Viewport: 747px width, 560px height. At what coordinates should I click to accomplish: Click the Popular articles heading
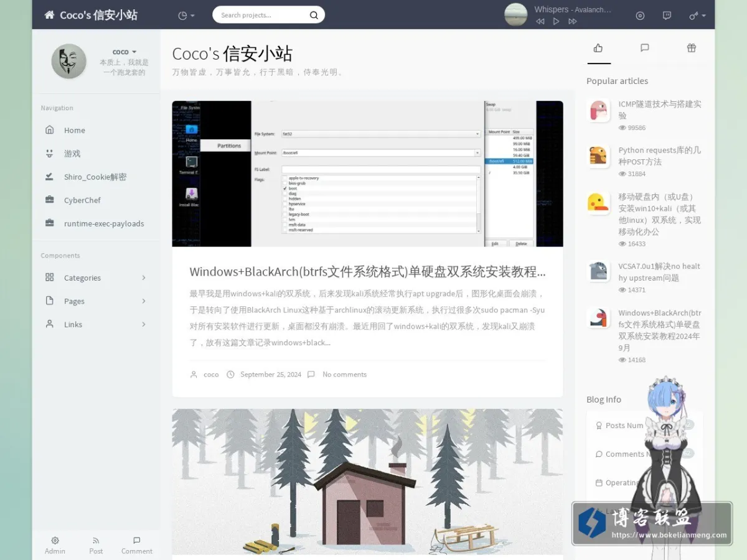point(617,81)
